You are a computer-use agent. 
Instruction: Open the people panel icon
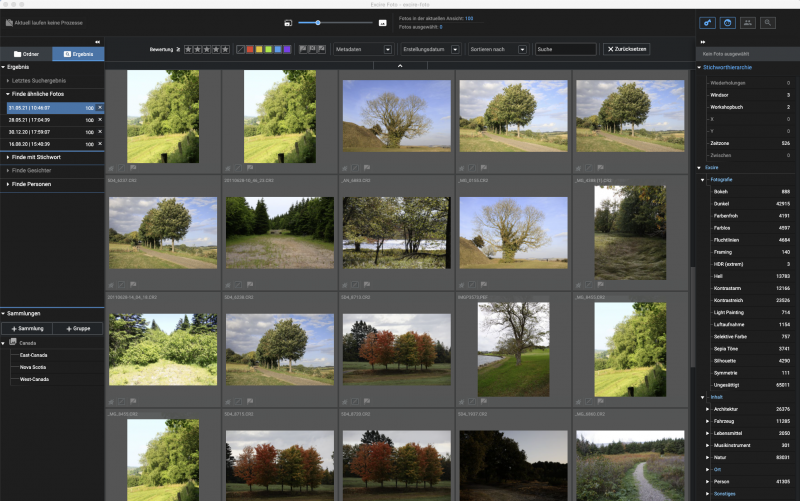pyautogui.click(x=747, y=23)
